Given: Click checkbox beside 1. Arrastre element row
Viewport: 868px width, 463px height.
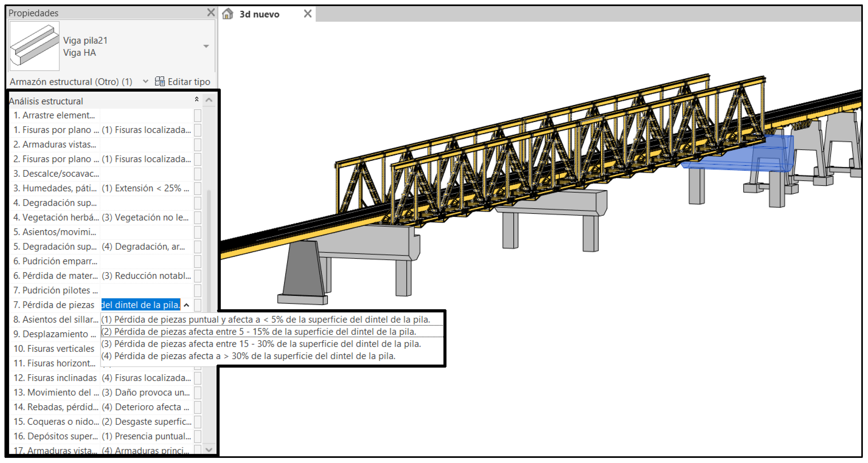Looking at the screenshot, I should 198,116.
